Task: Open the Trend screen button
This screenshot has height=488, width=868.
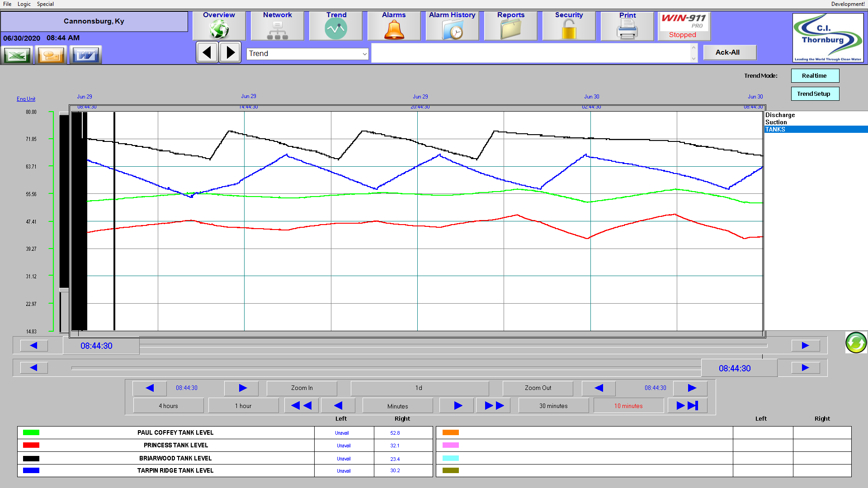Action: (336, 26)
